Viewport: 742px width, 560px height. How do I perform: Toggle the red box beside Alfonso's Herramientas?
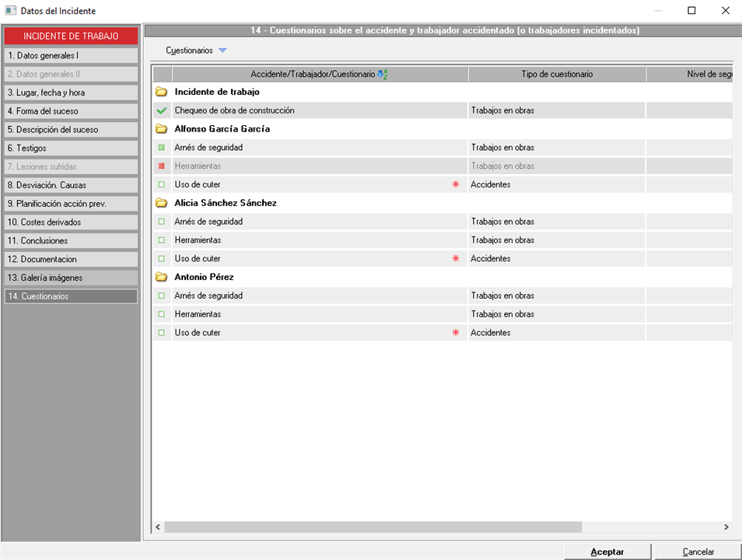(x=162, y=166)
